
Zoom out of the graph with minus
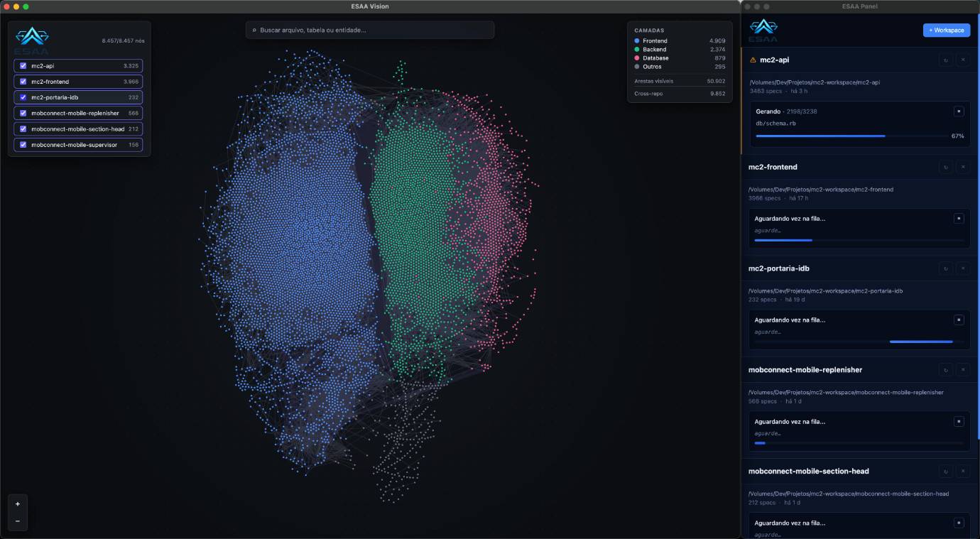tap(18, 521)
